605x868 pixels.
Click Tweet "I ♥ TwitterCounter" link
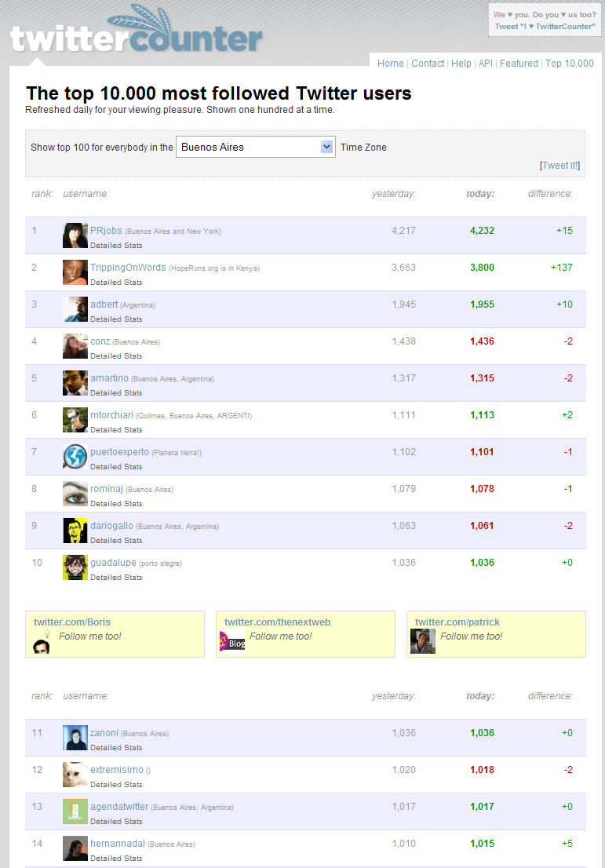pyautogui.click(x=545, y=27)
